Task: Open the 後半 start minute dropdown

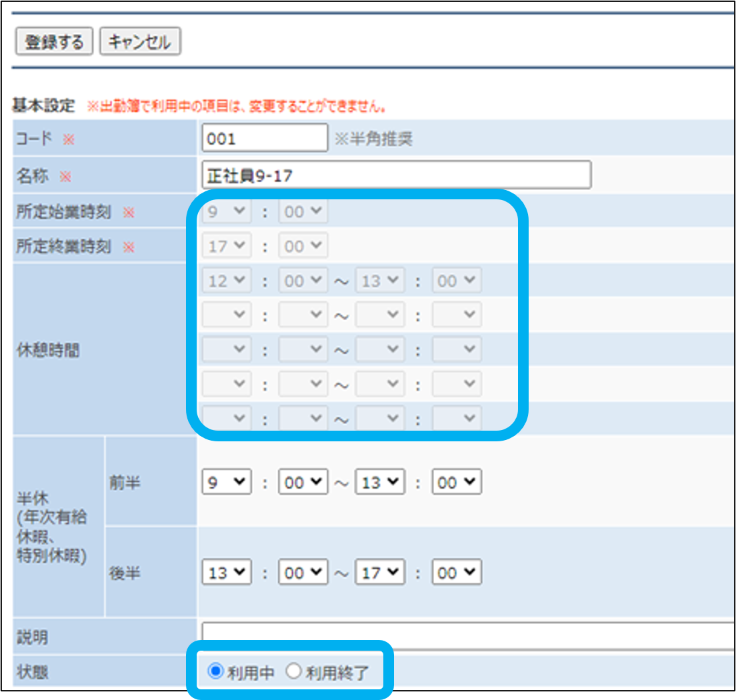Action: [x=303, y=572]
